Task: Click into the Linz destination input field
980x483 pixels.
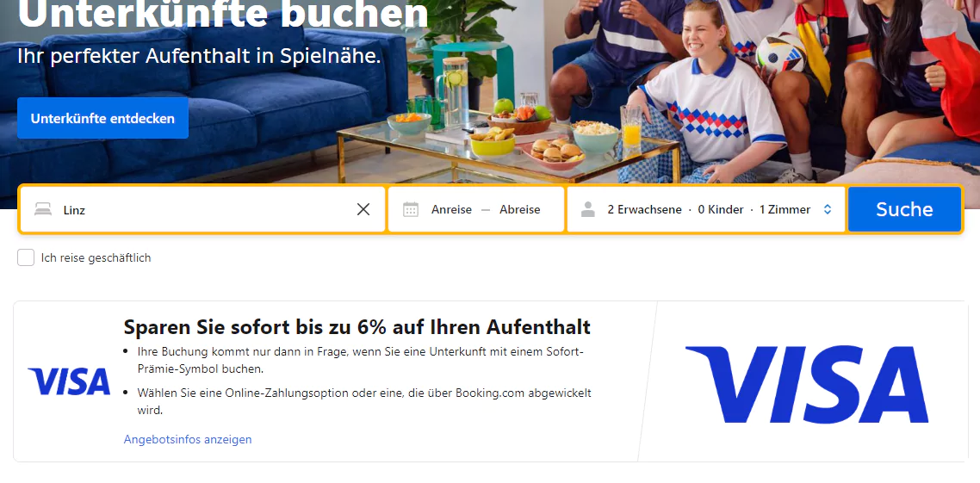Action: click(207, 209)
